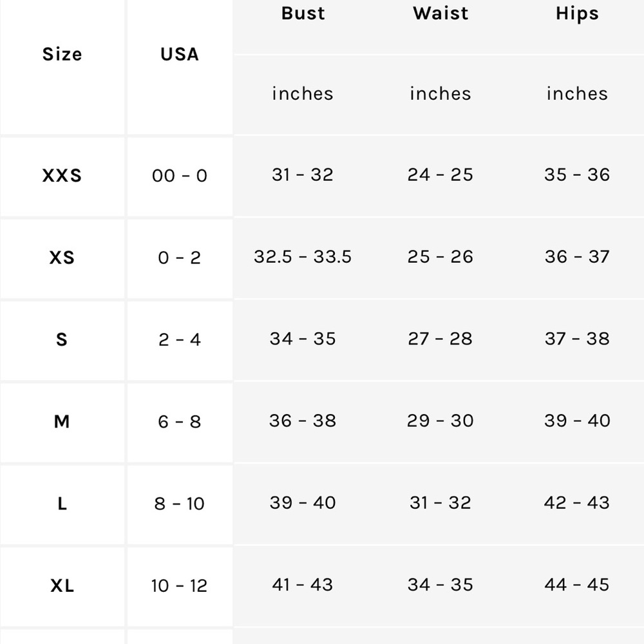The width and height of the screenshot is (644, 644).
Task: Select the XL size row label
Action: coord(62,585)
